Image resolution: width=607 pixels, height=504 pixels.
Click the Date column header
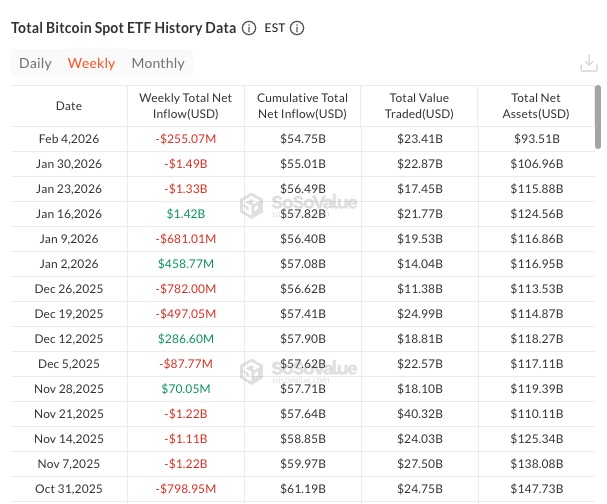tap(69, 106)
